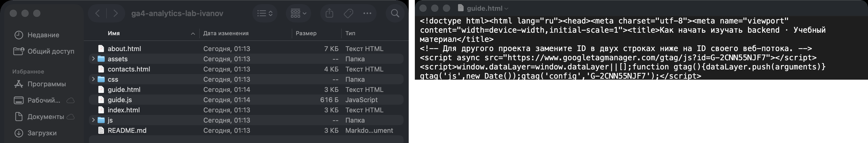Select the guide.js file
Screen dimensions: 868x143
pos(246,100)
